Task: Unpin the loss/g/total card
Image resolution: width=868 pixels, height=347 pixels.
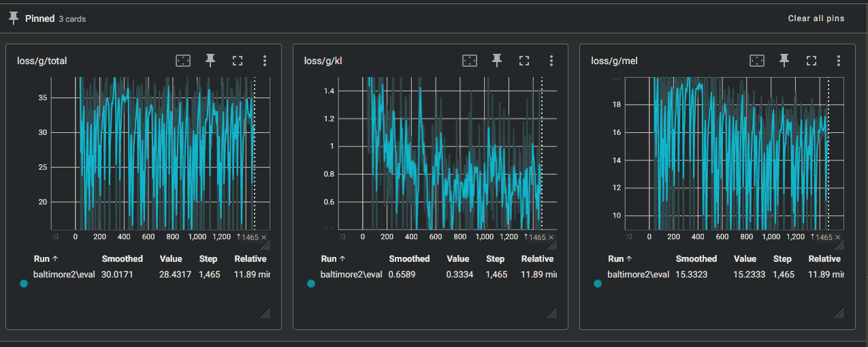Action: (x=210, y=61)
